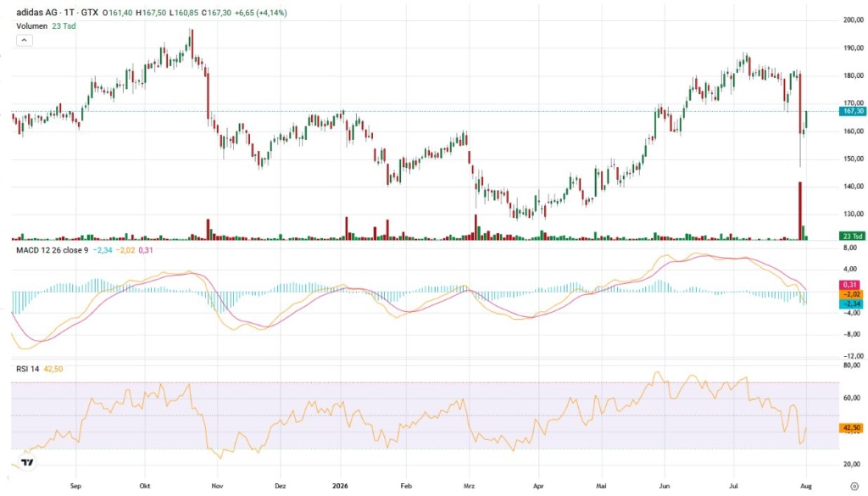The width and height of the screenshot is (868, 496).
Task: Click the Aug label on the time axis
Action: coord(806,486)
